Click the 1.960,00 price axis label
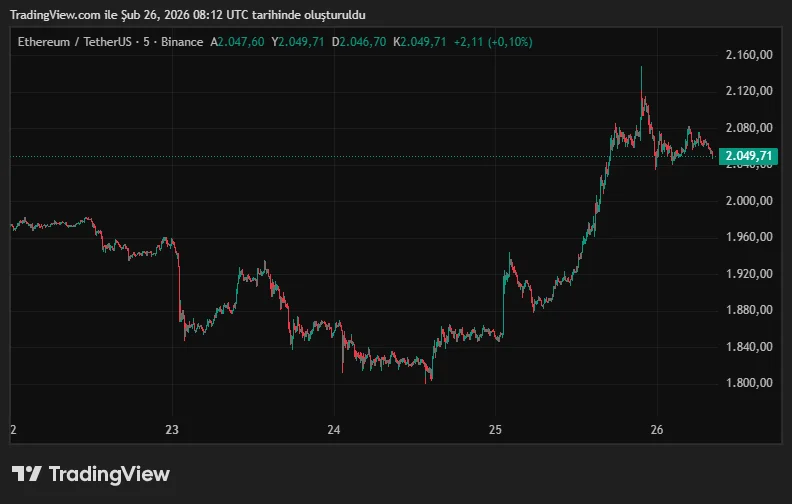This screenshot has width=792, height=504. pos(749,237)
